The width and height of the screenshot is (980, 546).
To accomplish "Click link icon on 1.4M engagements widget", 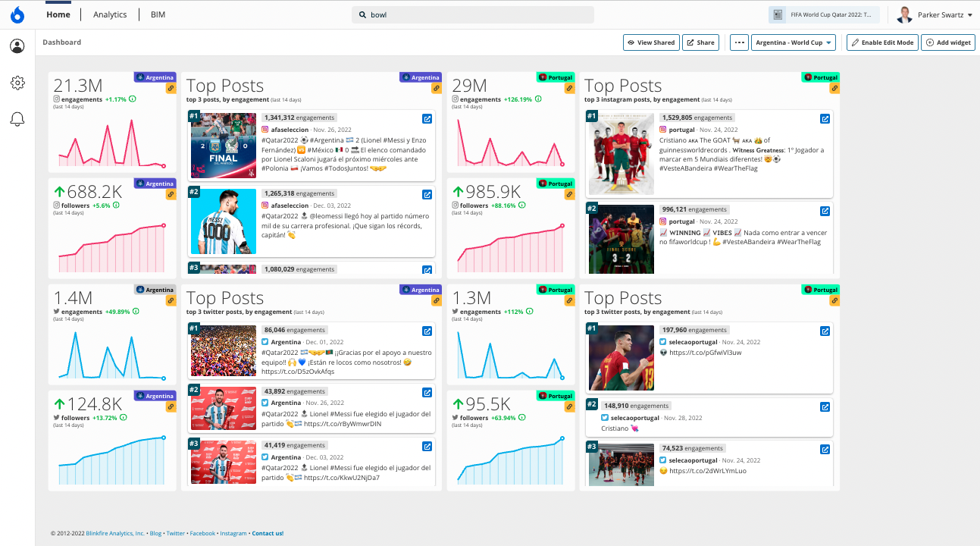I will click(171, 300).
